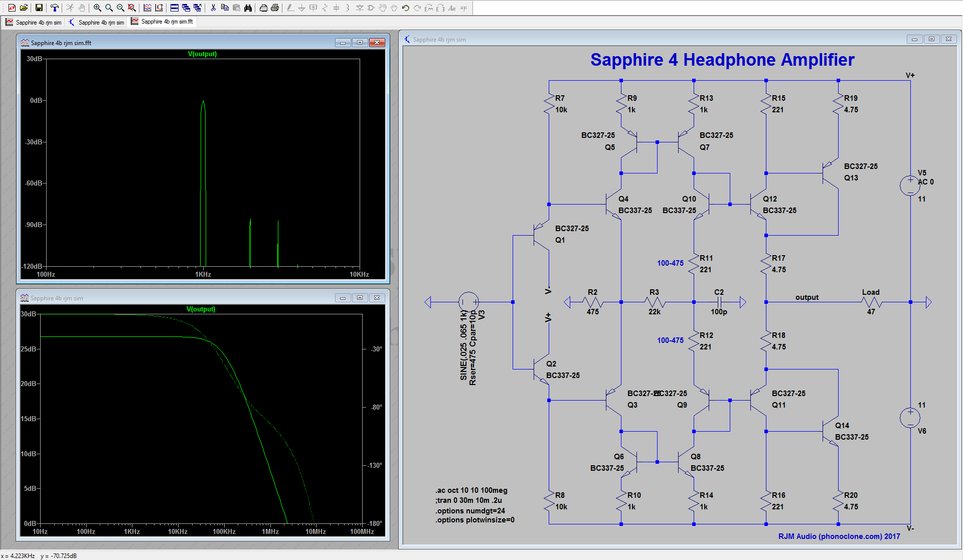Select the Sapphire 4 Headphone Amplifier title
The image size is (963, 560).
(x=722, y=60)
